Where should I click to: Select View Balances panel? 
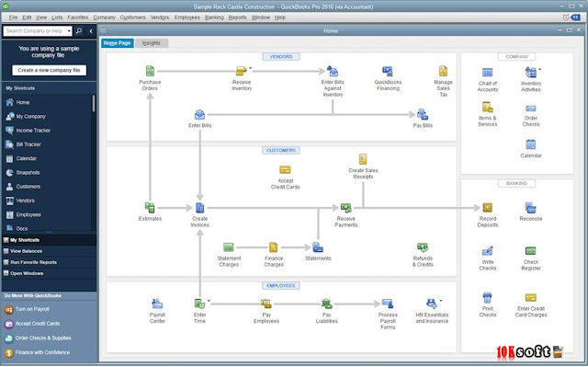click(49, 251)
